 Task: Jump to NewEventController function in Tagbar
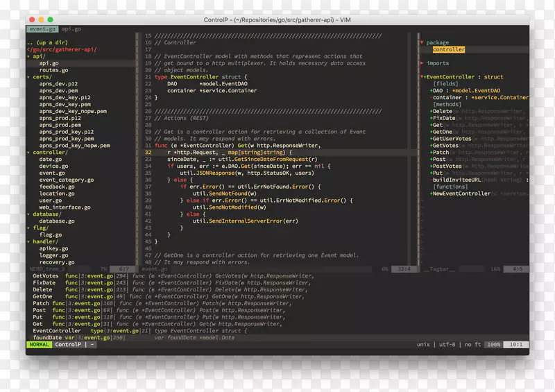(462, 194)
